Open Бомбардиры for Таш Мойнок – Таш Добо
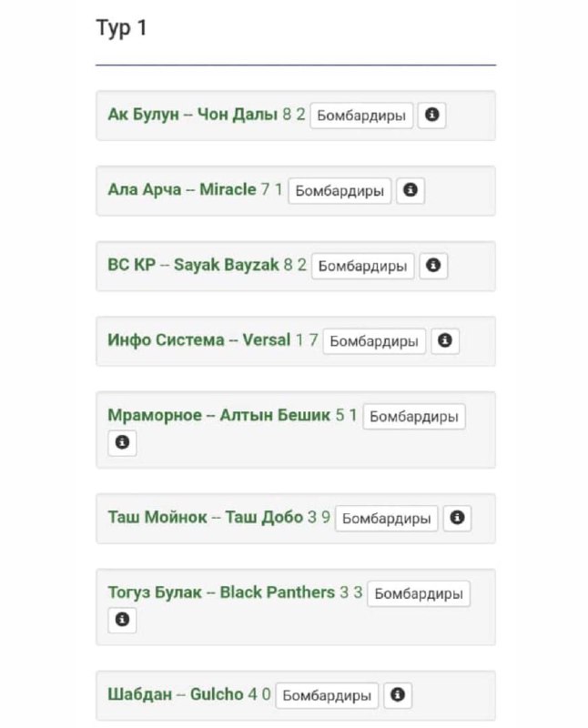Screen dimensions: 588x728 tap(386, 519)
